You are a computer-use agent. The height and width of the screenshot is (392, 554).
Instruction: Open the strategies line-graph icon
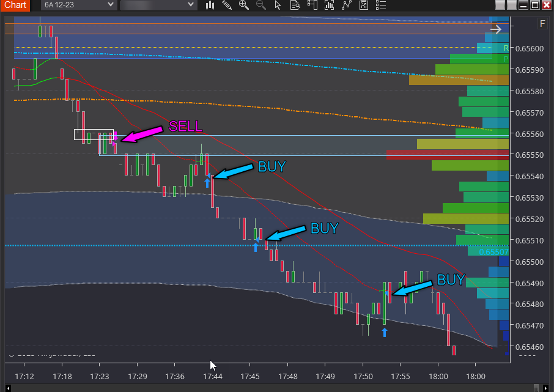347,5
